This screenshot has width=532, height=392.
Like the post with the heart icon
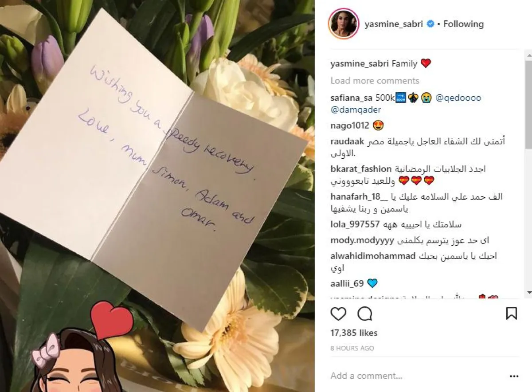[338, 314]
